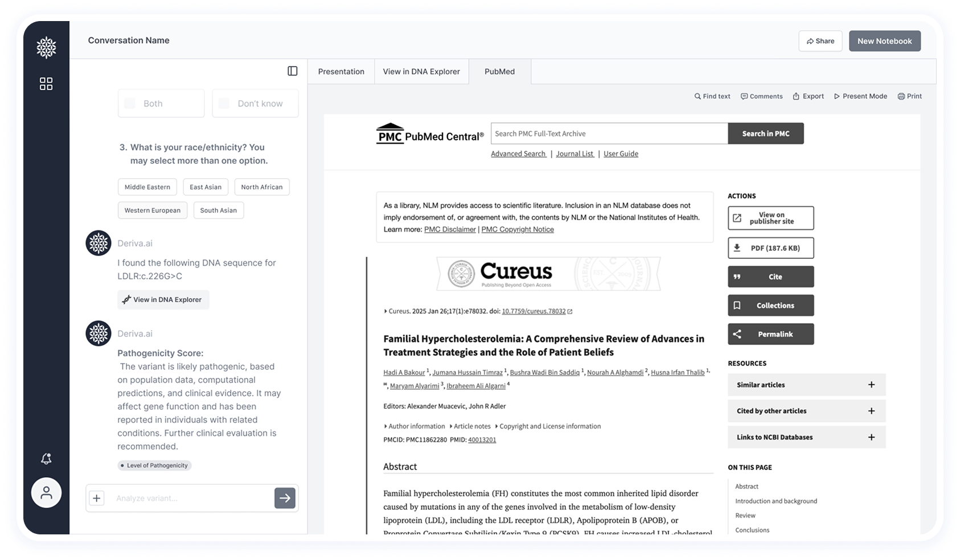The height and width of the screenshot is (560, 960).
Task: Expand Cited by other articles section
Action: [x=871, y=411]
